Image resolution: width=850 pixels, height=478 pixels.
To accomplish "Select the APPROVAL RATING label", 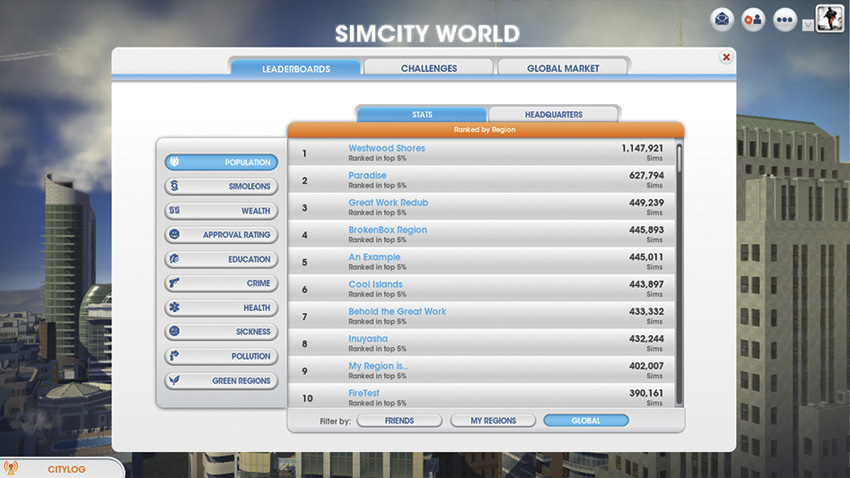I will pos(236,235).
